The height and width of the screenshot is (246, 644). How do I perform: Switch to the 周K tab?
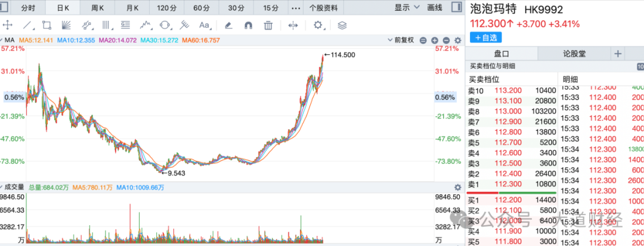point(97,7)
